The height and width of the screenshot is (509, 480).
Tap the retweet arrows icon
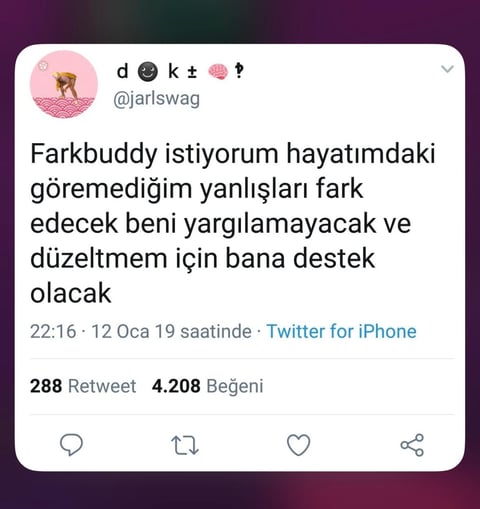click(185, 445)
